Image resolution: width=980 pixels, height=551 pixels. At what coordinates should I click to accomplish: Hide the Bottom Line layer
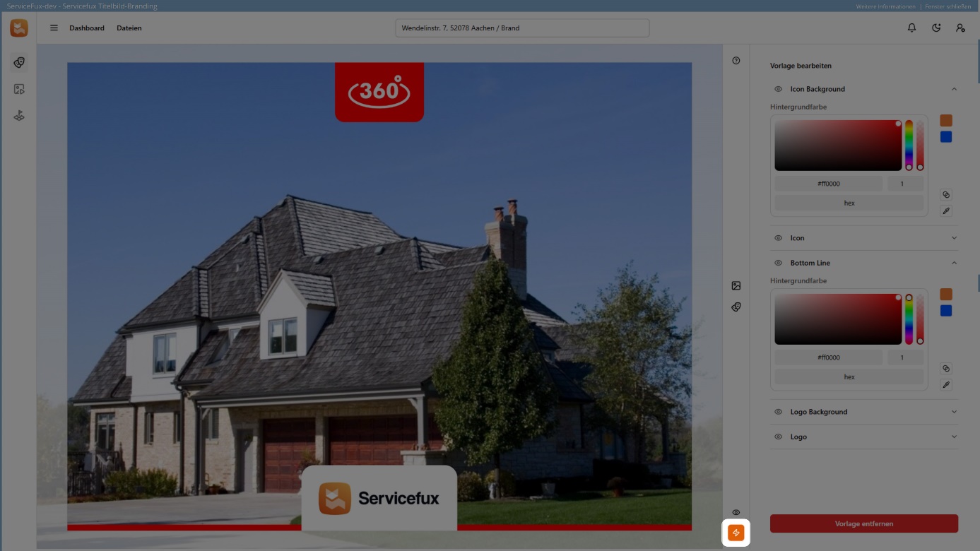[778, 263]
